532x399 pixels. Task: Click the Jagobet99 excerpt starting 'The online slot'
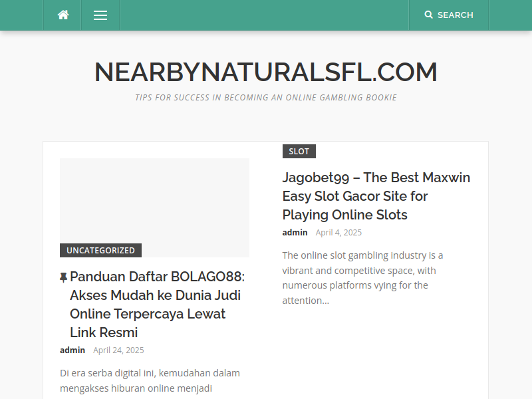[x=362, y=278]
